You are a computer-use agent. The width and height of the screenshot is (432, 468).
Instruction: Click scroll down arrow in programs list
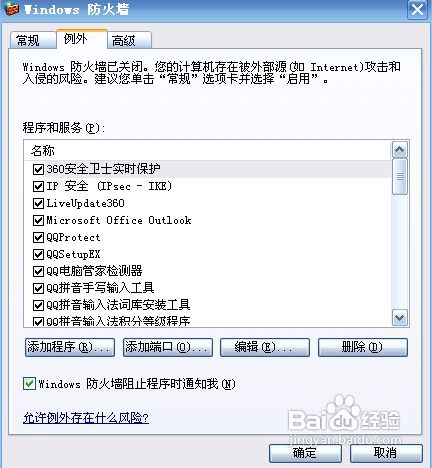[400, 317]
